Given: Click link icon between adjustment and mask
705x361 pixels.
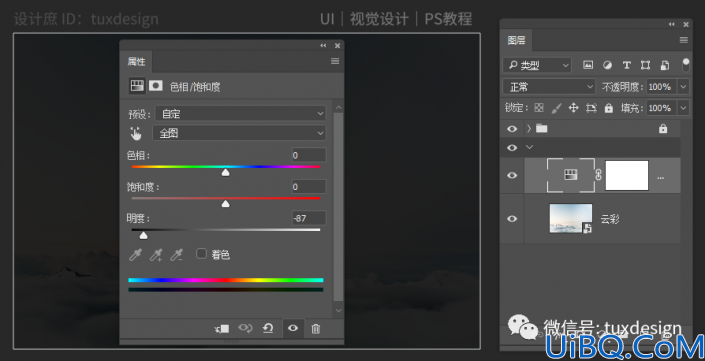Looking at the screenshot, I should (598, 175).
